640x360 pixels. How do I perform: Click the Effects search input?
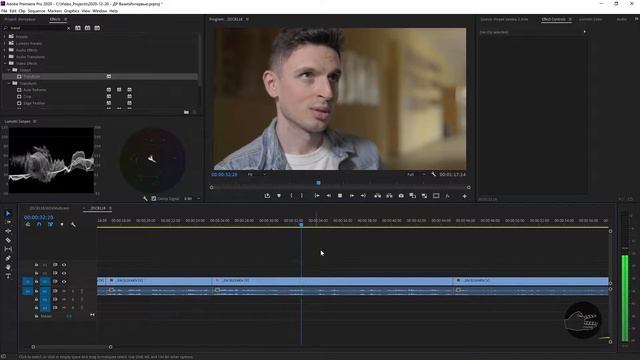(37, 28)
